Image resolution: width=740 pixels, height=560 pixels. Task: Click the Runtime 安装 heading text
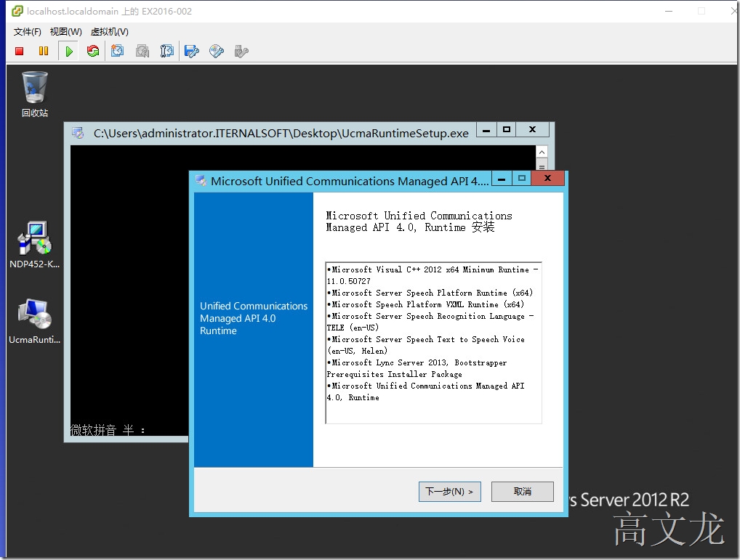[x=419, y=222]
